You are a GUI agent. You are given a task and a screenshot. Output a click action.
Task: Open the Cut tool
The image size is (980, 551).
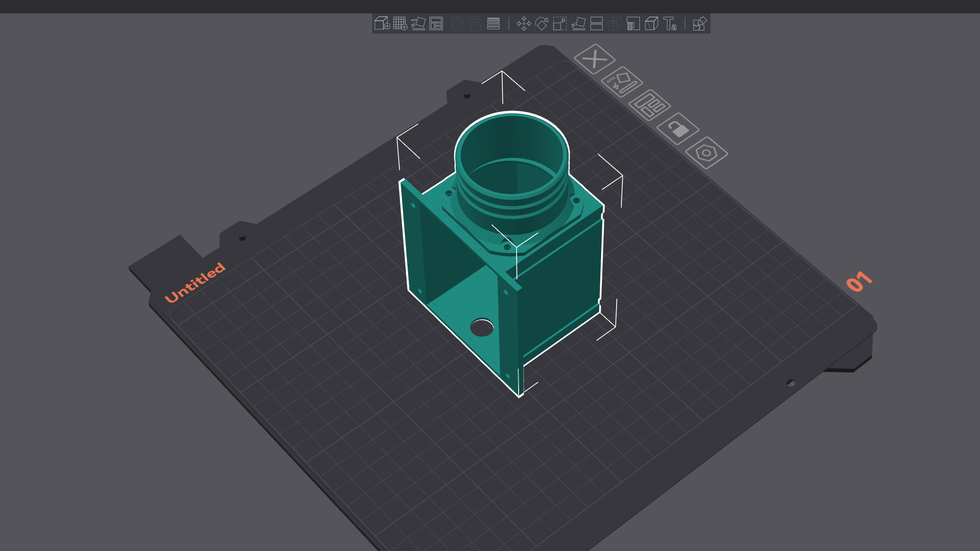(x=596, y=24)
